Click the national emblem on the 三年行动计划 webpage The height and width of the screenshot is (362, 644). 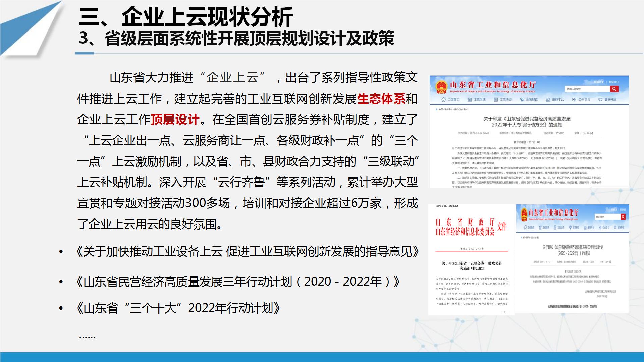524,215
